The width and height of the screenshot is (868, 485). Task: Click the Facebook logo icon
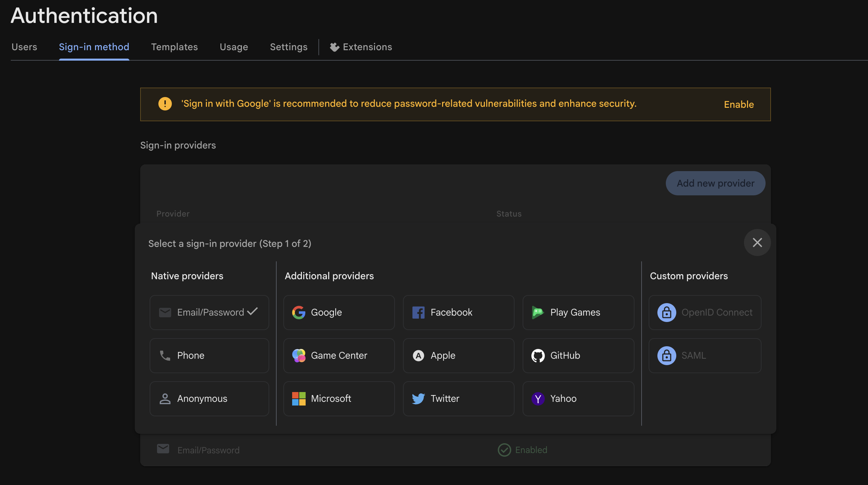[418, 313]
